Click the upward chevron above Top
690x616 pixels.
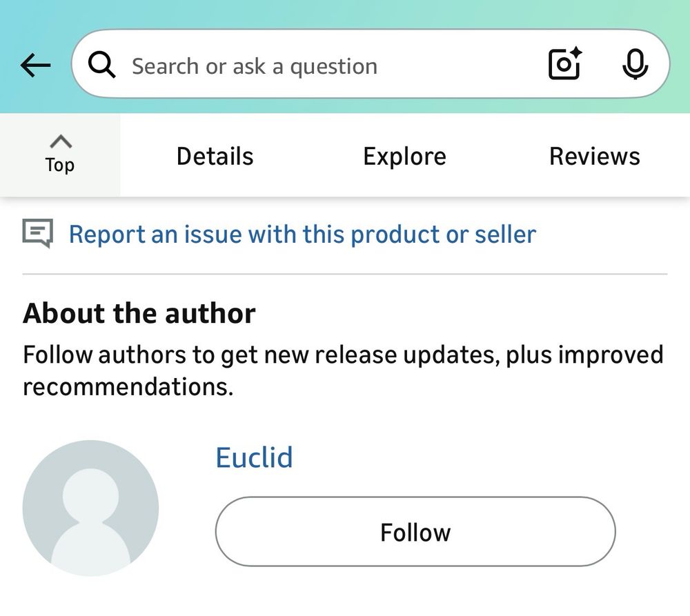(x=60, y=141)
